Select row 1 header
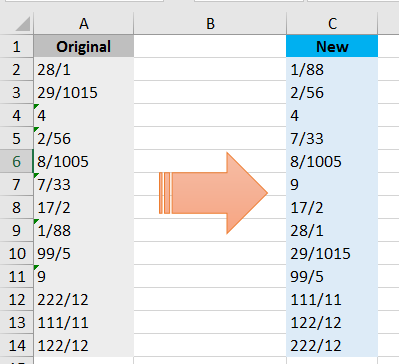 [x=17, y=46]
